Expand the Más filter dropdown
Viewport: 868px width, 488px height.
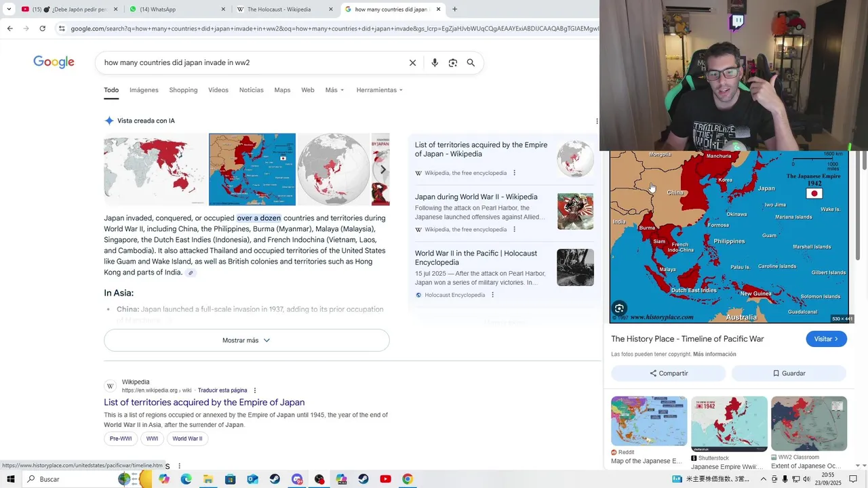tap(334, 90)
